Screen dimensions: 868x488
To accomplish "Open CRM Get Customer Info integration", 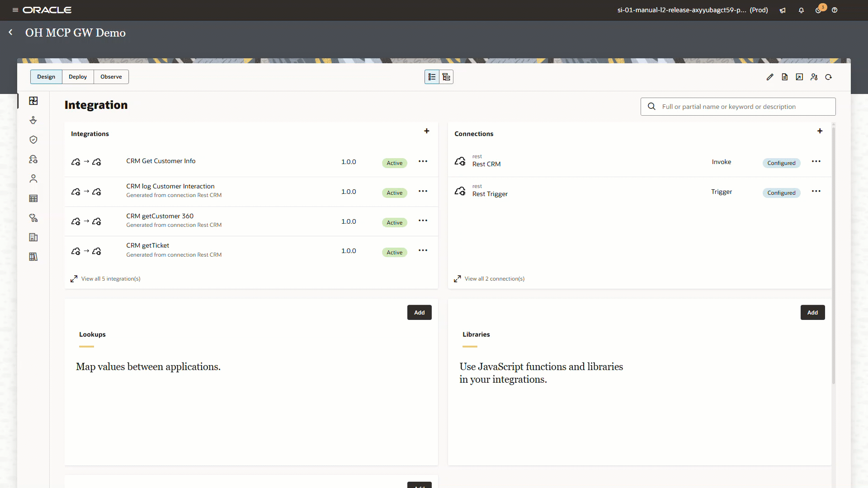I will point(161,161).
